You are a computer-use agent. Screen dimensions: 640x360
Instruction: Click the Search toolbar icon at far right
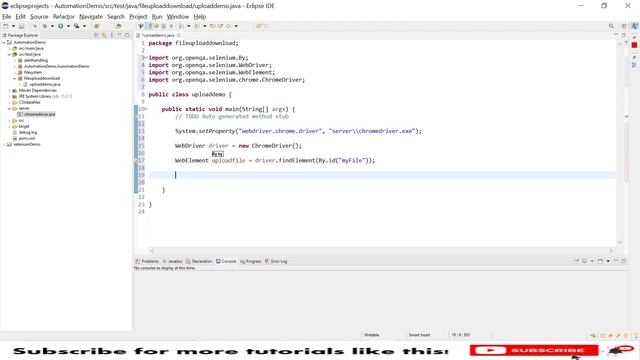click(x=611, y=26)
